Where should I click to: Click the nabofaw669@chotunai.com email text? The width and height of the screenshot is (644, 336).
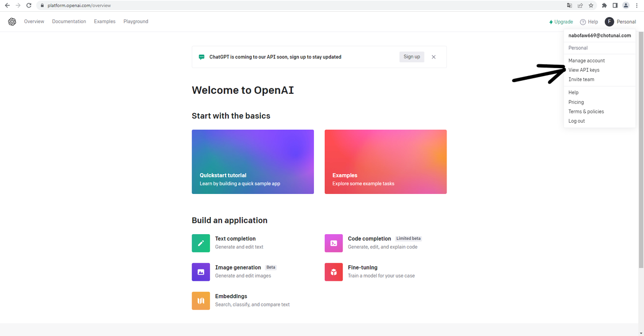599,35
